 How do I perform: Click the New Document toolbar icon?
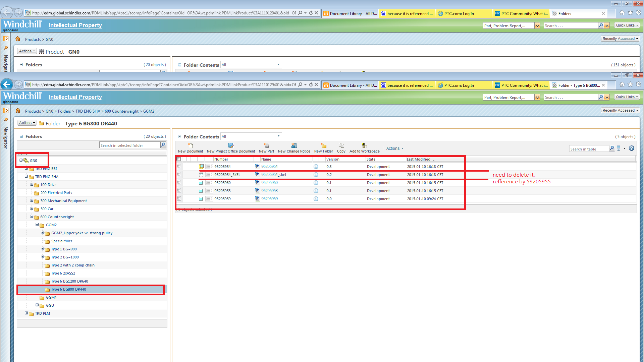tap(190, 145)
